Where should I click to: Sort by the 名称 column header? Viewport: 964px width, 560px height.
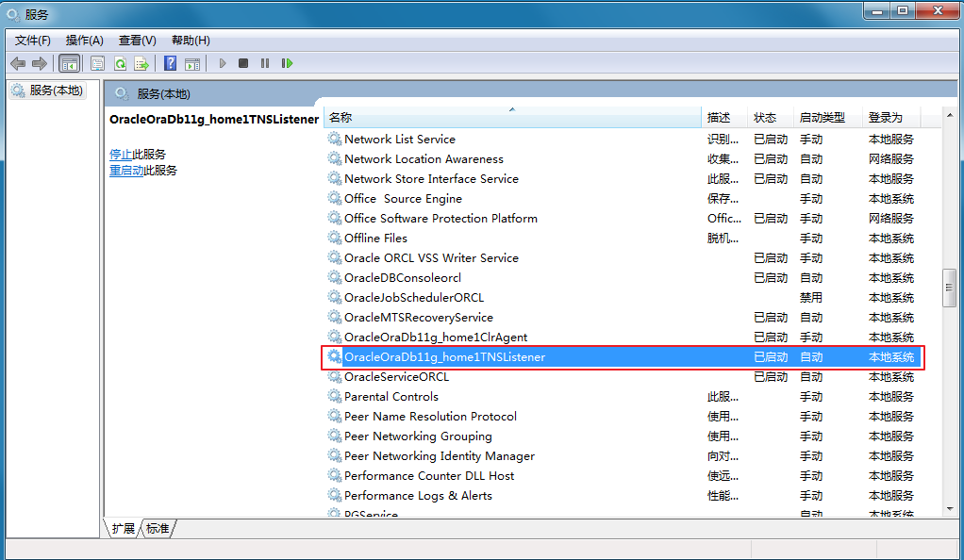pos(512,118)
